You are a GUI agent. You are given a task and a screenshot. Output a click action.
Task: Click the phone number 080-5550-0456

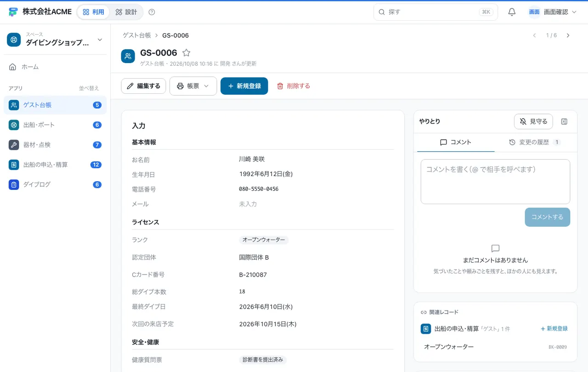[259, 189]
